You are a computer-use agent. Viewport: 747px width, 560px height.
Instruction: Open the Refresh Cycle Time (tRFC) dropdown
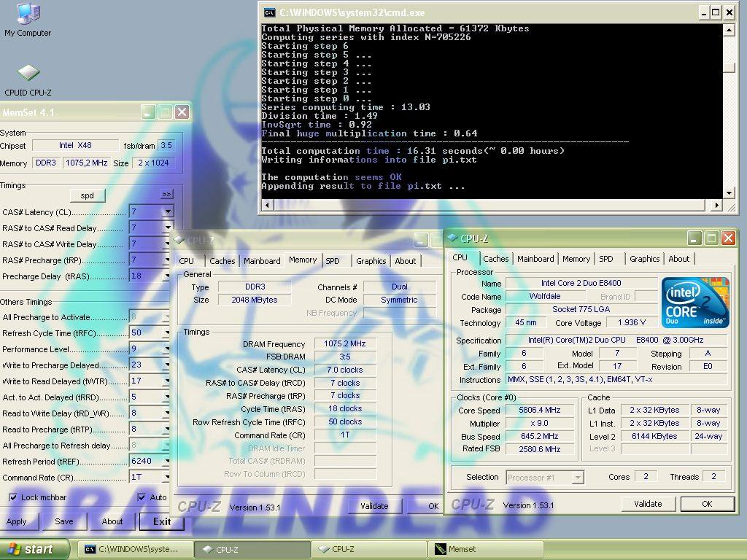click(166, 332)
